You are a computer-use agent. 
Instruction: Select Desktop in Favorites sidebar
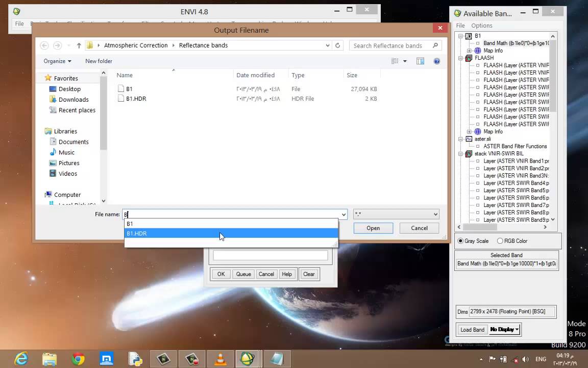(x=69, y=89)
